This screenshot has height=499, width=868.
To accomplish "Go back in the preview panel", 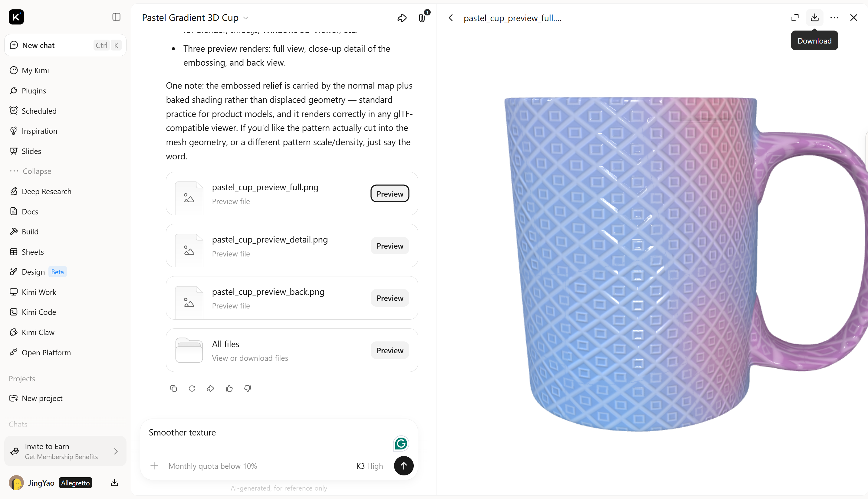I will pos(451,18).
